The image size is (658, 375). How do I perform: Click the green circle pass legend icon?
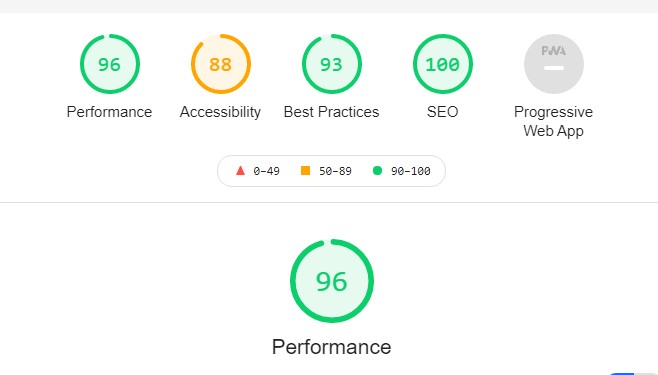(377, 170)
